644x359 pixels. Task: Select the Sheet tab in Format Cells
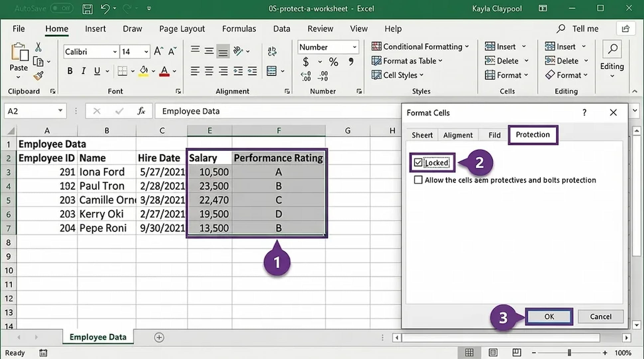tap(422, 135)
